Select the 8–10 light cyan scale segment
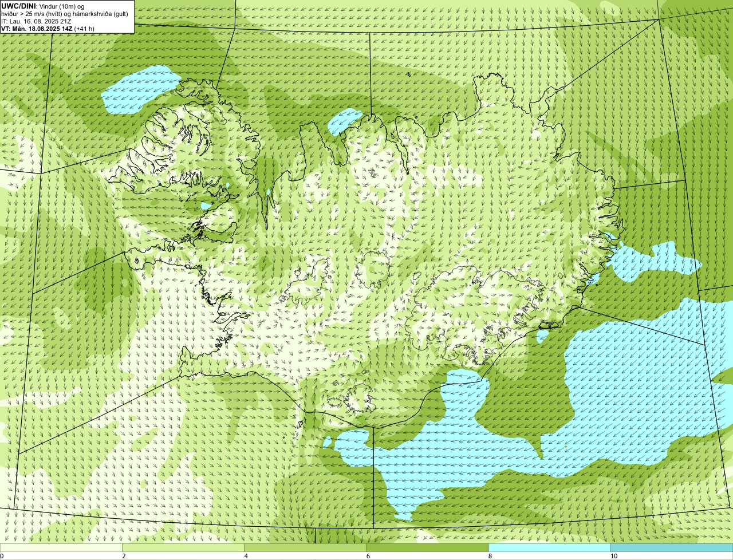 tap(549, 547)
